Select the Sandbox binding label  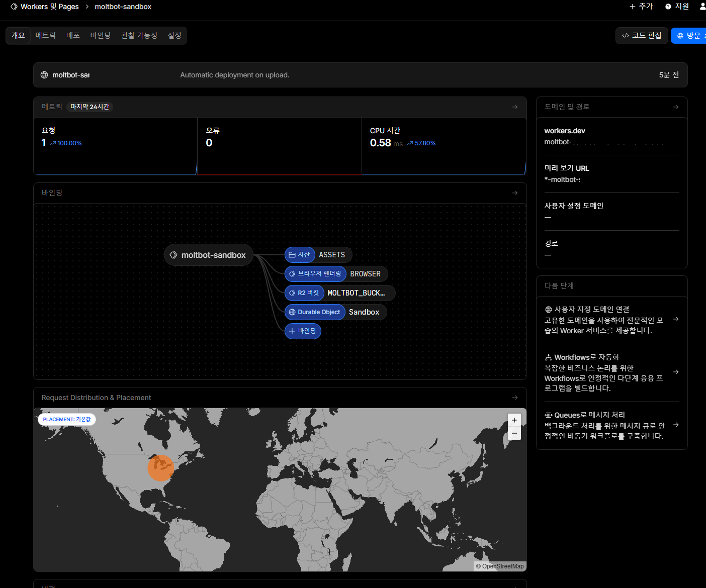(x=364, y=312)
